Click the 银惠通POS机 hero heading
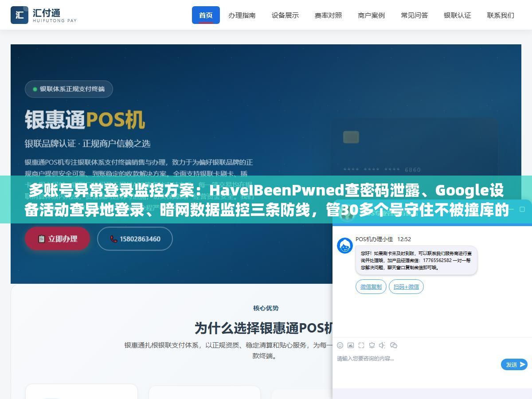The image size is (532, 399). click(85, 119)
